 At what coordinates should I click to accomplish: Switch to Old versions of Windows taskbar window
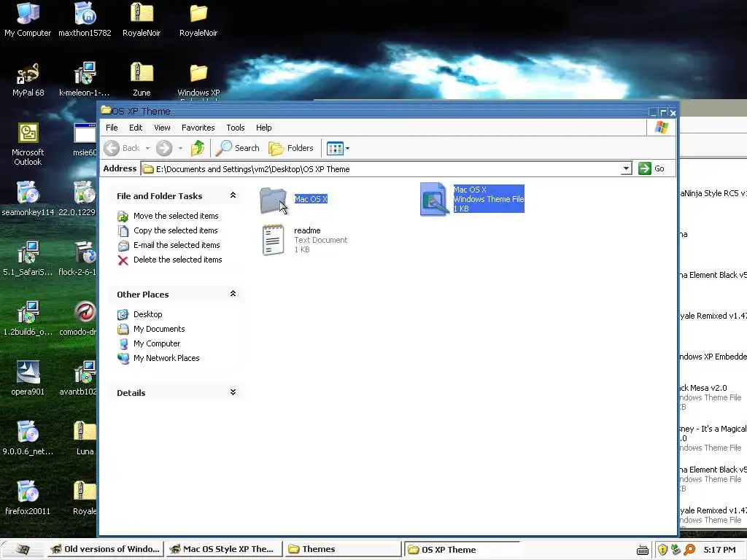106,549
